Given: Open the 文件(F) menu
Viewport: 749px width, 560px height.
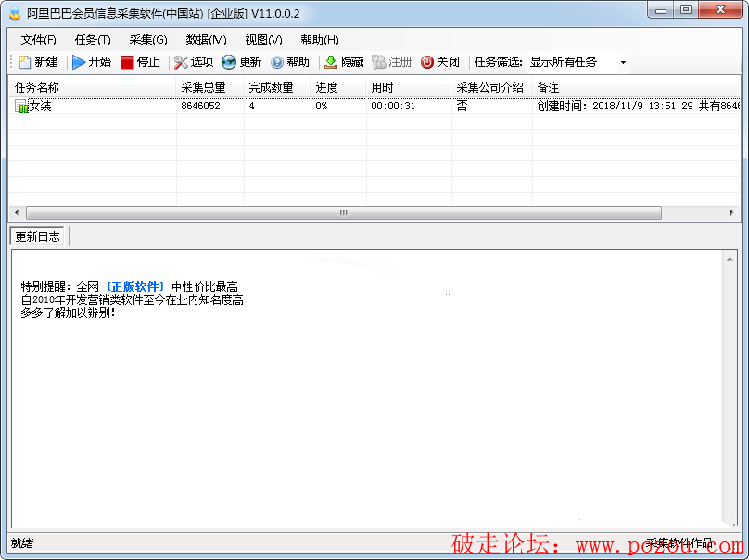Looking at the screenshot, I should click(x=38, y=40).
